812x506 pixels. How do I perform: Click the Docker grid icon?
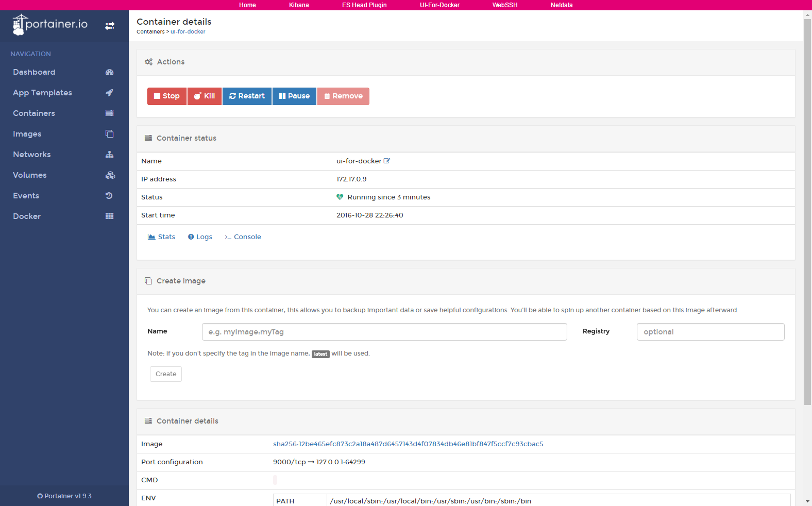coord(109,216)
